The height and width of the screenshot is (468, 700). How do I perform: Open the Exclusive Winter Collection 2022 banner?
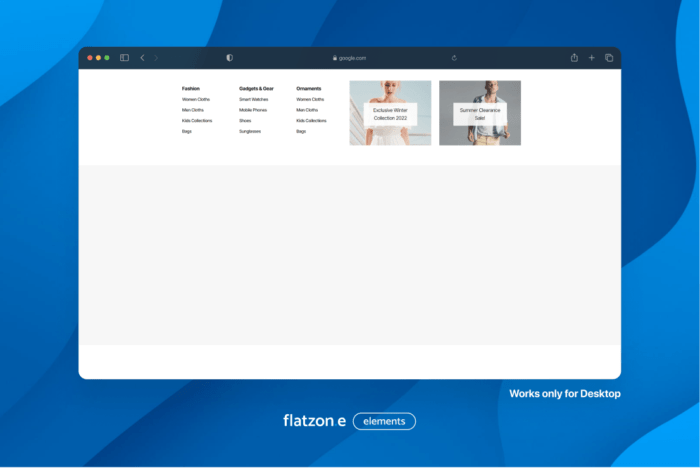pyautogui.click(x=390, y=113)
